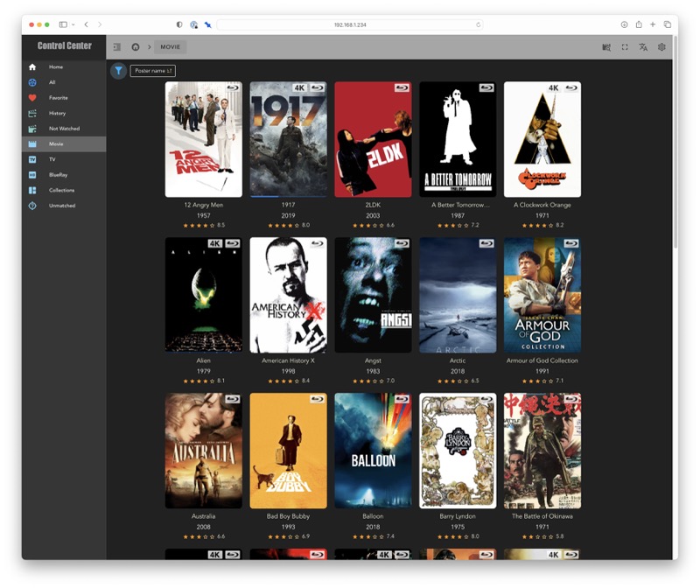
Task: Open the Angst movie poster
Action: (373, 295)
